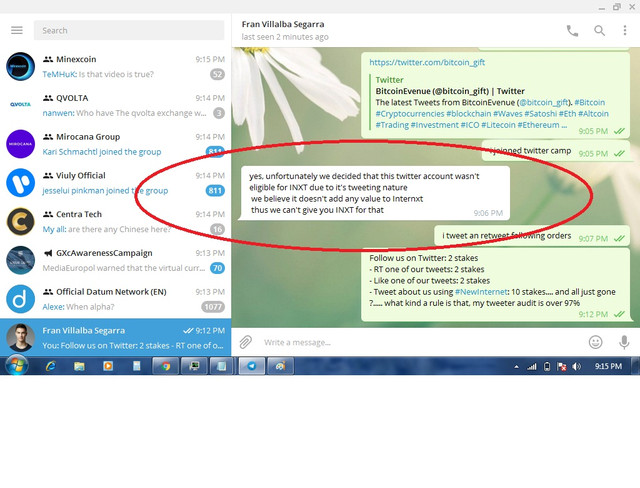The image size is (640, 488).
Task: Click the Write a message field
Action: [x=420, y=342]
